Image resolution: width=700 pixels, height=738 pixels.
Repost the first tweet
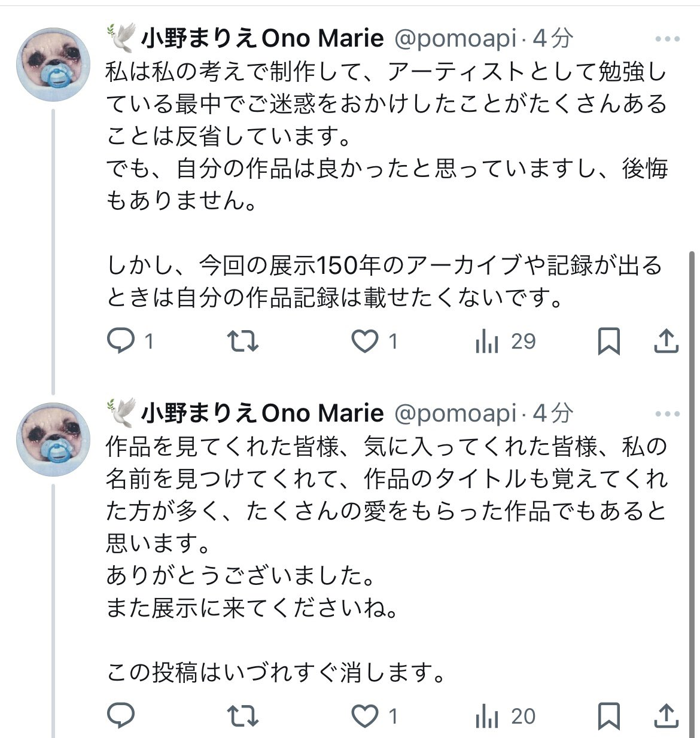tap(243, 341)
